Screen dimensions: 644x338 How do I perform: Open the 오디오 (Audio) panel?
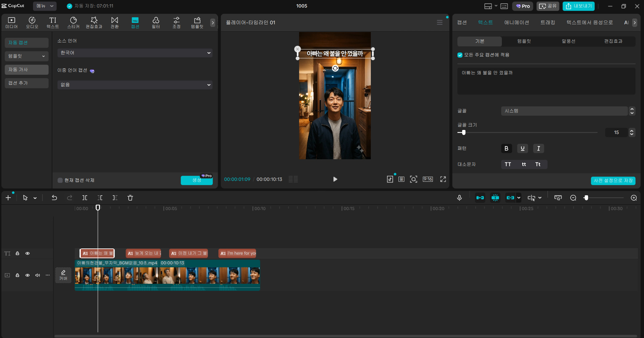tap(32, 23)
